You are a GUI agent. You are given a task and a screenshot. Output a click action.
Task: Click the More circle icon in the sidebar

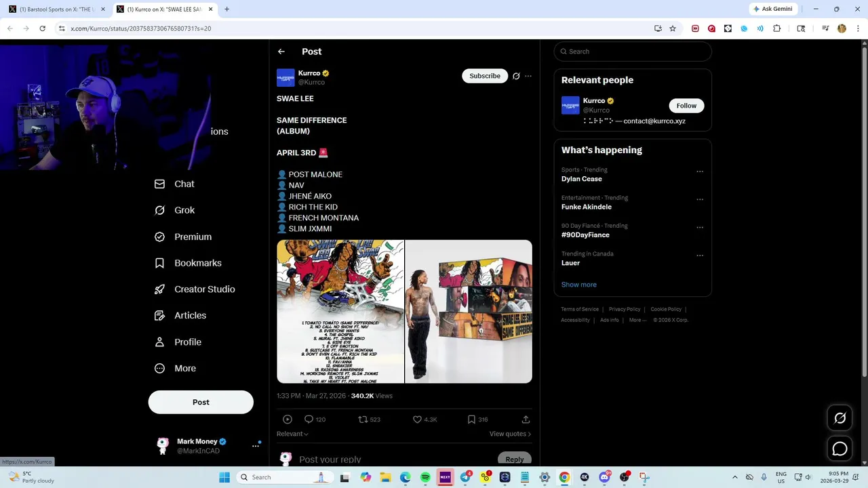tap(160, 368)
